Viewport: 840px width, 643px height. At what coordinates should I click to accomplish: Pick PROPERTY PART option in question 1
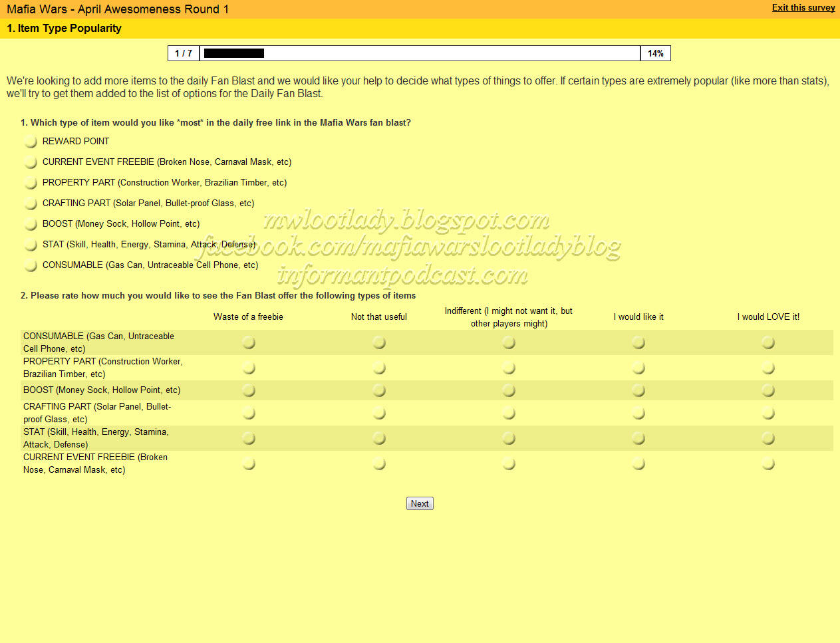click(31, 183)
